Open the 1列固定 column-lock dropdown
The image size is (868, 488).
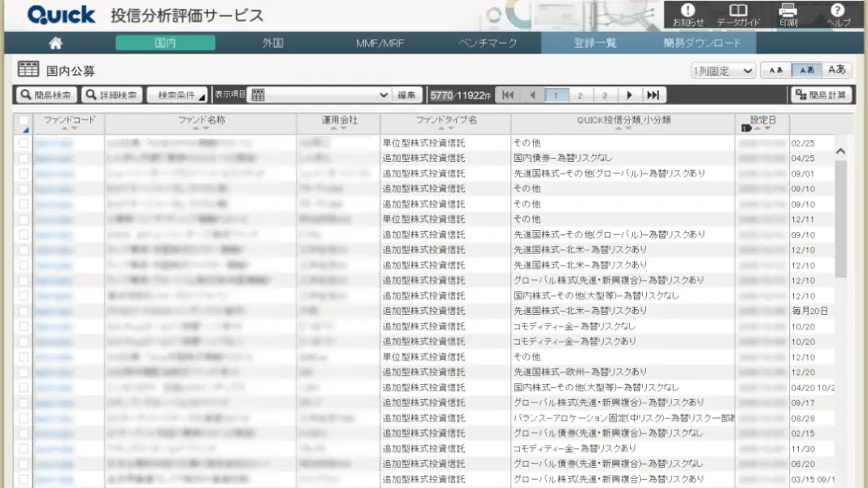pos(723,70)
